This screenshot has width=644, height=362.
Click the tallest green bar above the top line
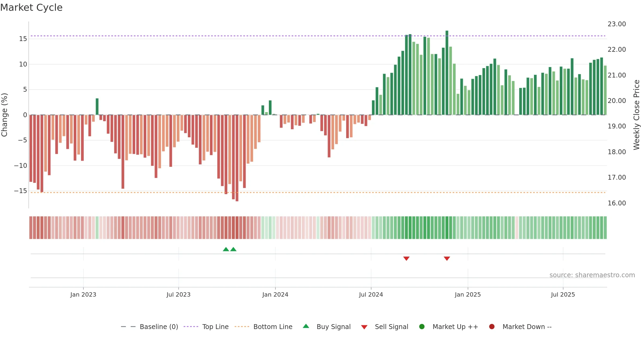[447, 73]
